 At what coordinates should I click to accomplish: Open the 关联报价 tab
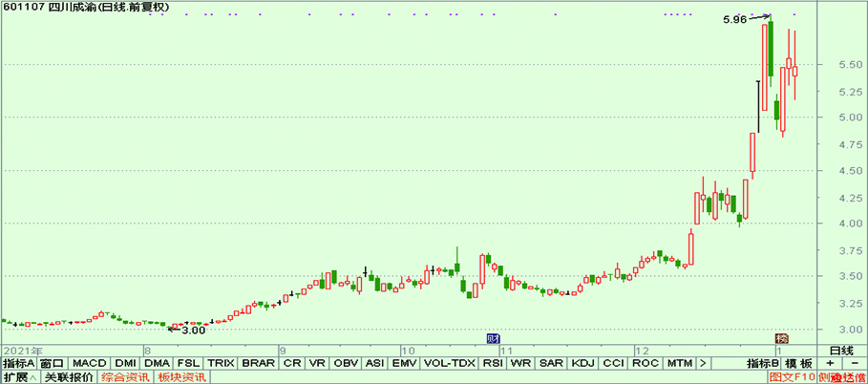coord(69,377)
